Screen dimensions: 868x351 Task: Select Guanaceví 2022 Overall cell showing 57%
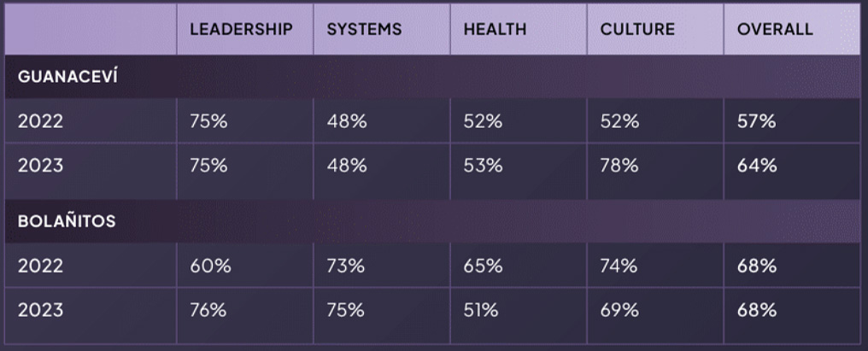[x=756, y=121]
